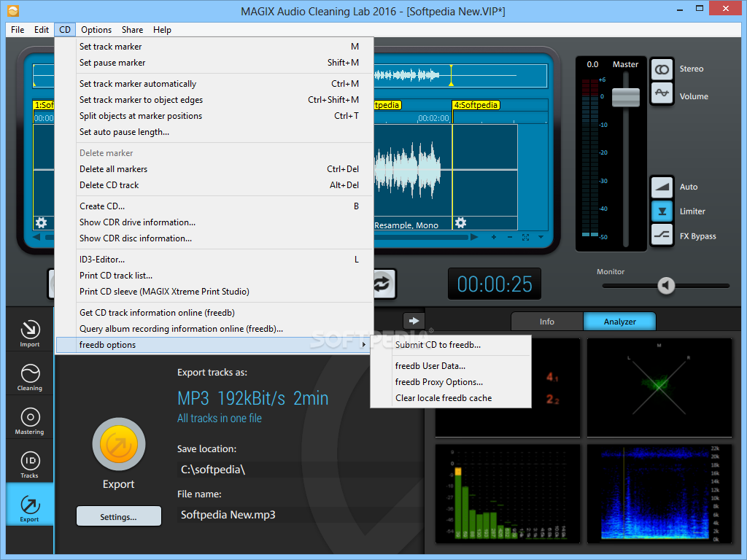The height and width of the screenshot is (560, 747).
Task: Click the Volume curve icon
Action: [662, 93]
